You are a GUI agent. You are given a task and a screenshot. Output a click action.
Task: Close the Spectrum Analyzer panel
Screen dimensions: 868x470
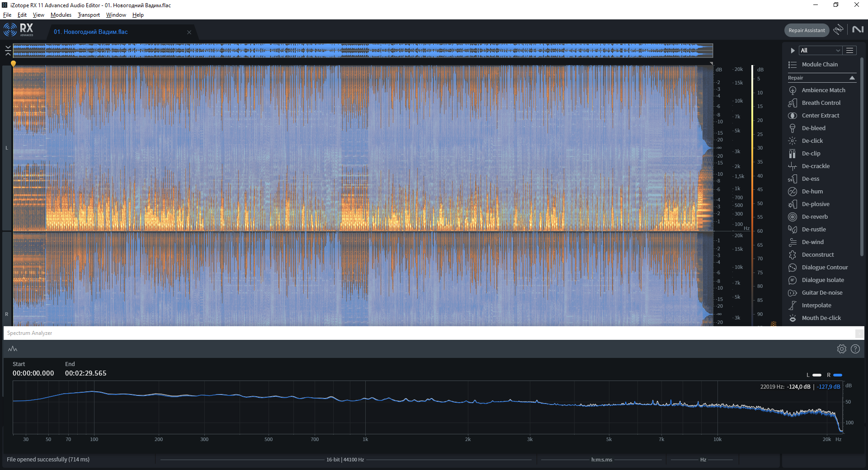point(859,334)
